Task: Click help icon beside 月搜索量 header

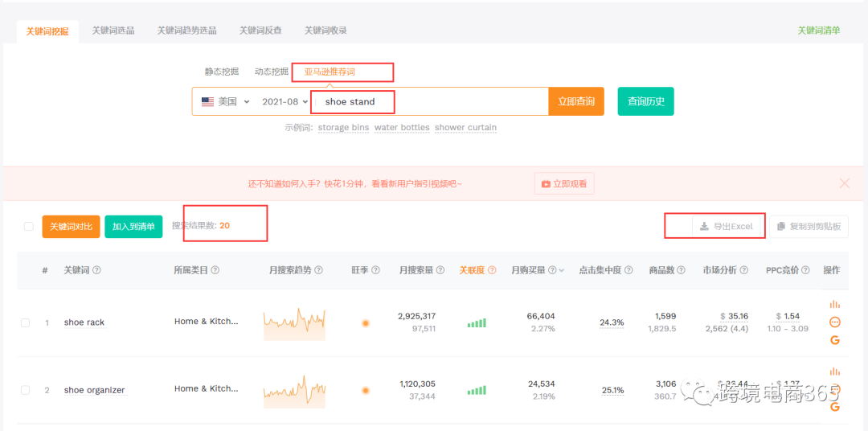Action: 440,270
